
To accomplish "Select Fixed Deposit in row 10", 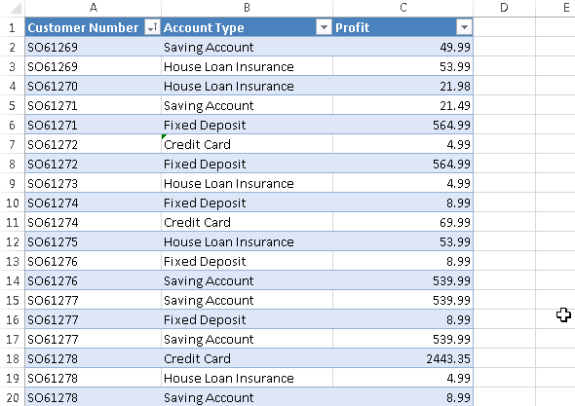I will coord(247,202).
